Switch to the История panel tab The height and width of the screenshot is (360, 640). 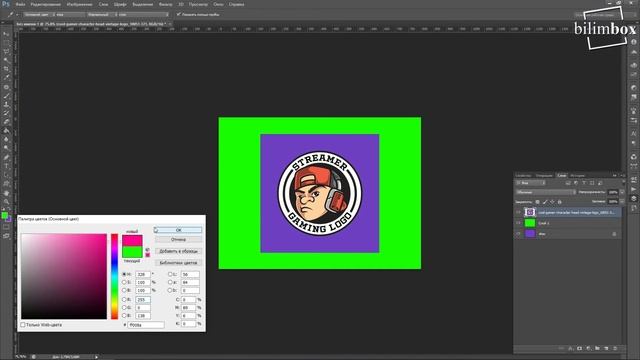click(578, 176)
